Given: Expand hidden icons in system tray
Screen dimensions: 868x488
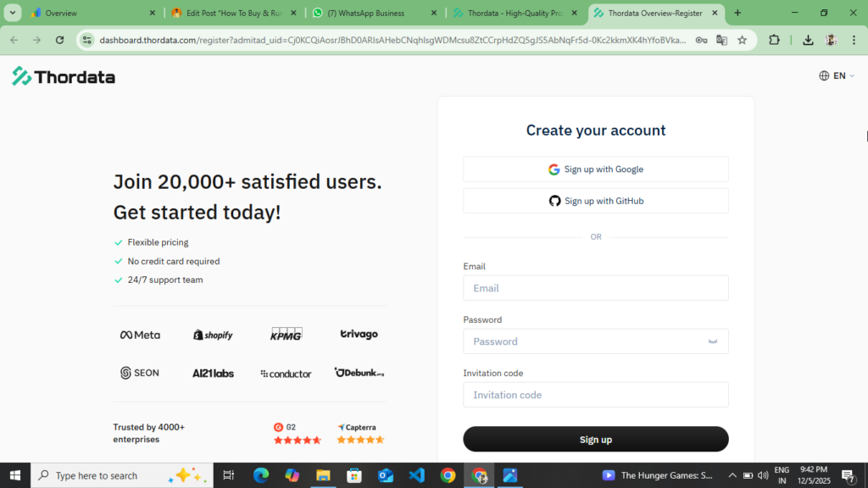Looking at the screenshot, I should click(732, 475).
